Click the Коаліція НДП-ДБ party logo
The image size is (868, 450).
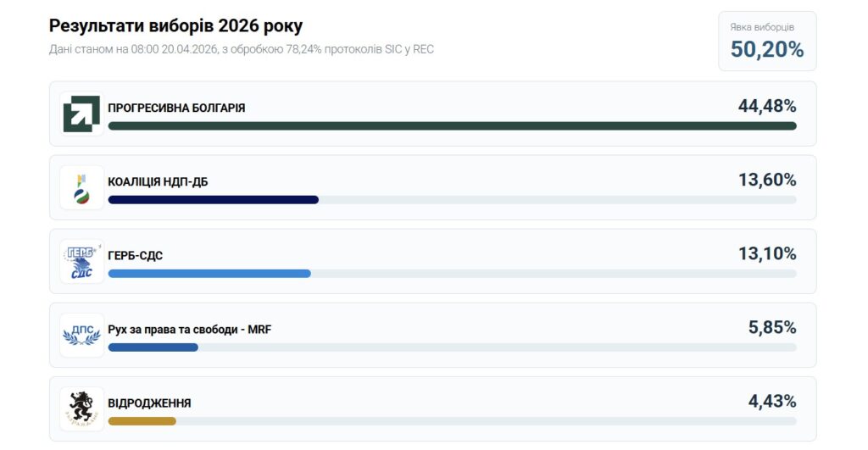pyautogui.click(x=81, y=188)
